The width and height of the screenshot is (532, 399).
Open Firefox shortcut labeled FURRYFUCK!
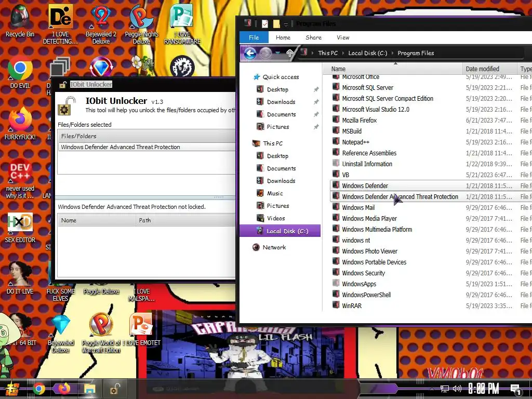[x=20, y=124]
